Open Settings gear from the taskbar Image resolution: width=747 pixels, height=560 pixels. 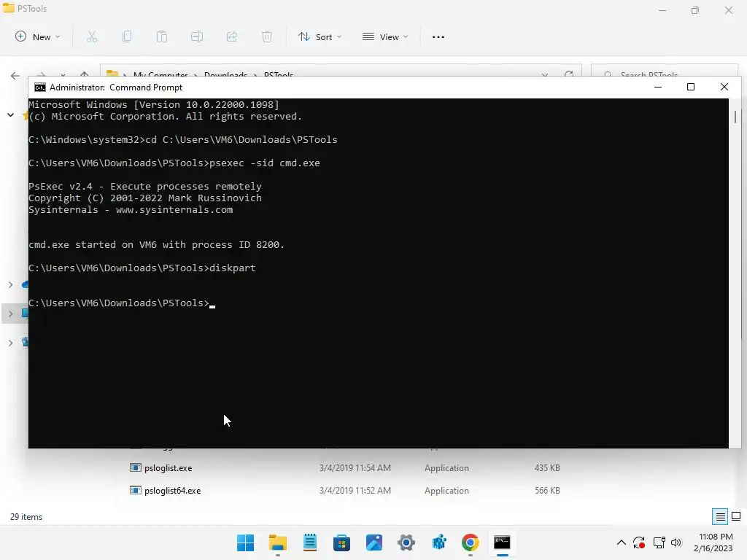[x=406, y=542]
